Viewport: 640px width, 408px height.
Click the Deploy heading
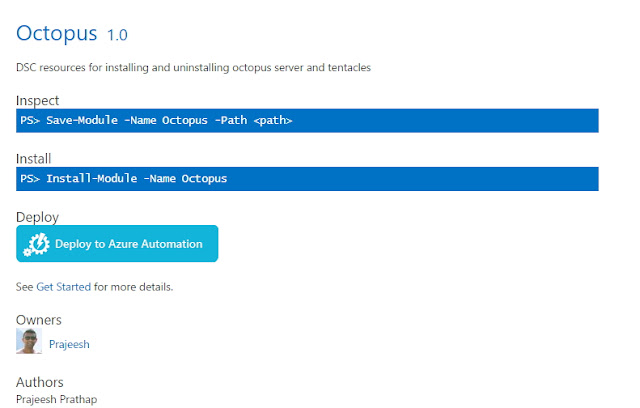pyautogui.click(x=38, y=217)
